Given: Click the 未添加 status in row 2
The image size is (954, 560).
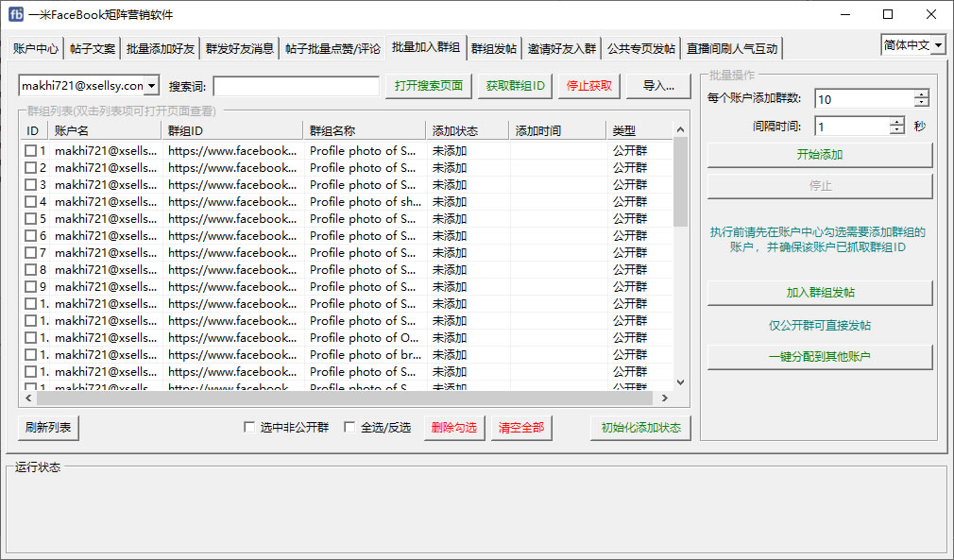Looking at the screenshot, I should pos(450,167).
